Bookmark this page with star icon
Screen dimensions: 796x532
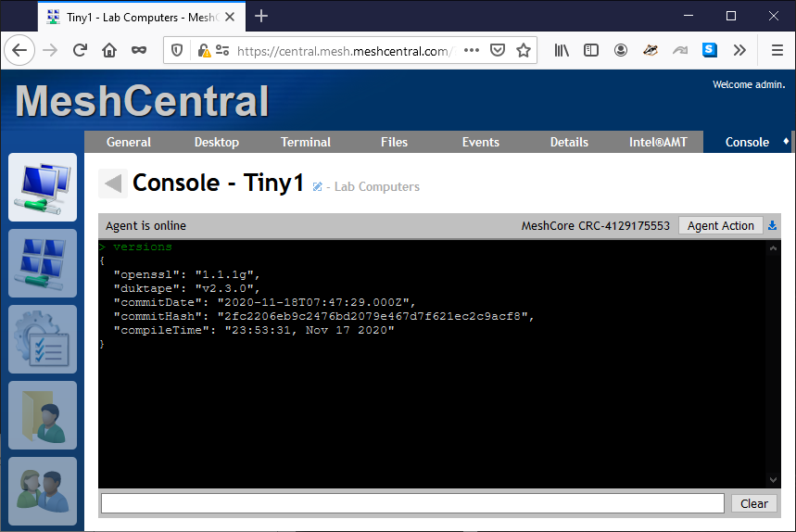524,50
